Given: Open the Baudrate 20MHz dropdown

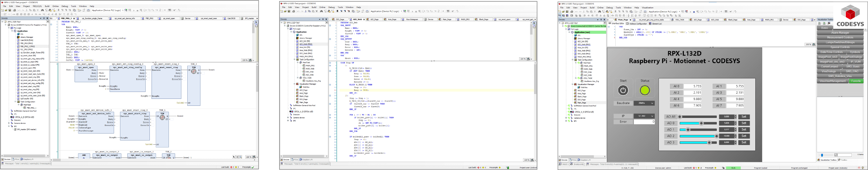Looking at the screenshot, I should [x=644, y=103].
